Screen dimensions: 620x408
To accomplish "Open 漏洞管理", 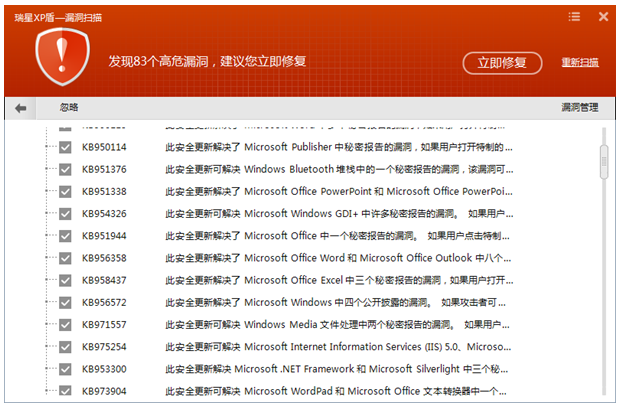I will pyautogui.click(x=579, y=108).
